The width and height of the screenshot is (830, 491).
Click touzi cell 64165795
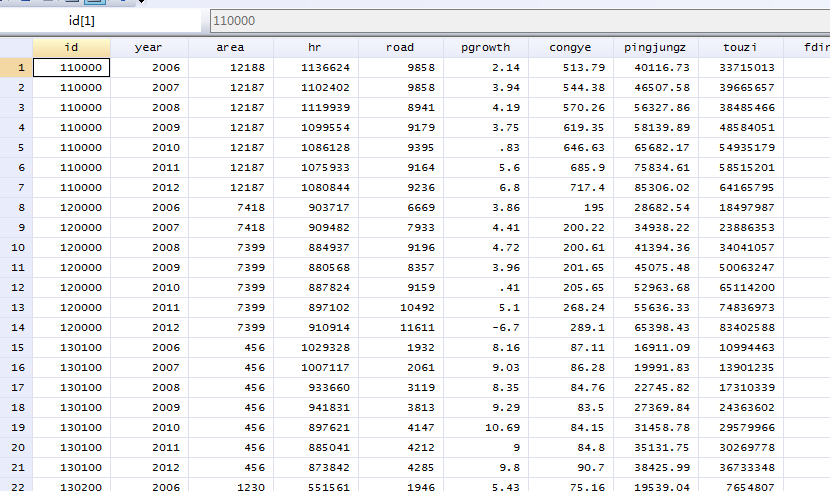[741, 188]
